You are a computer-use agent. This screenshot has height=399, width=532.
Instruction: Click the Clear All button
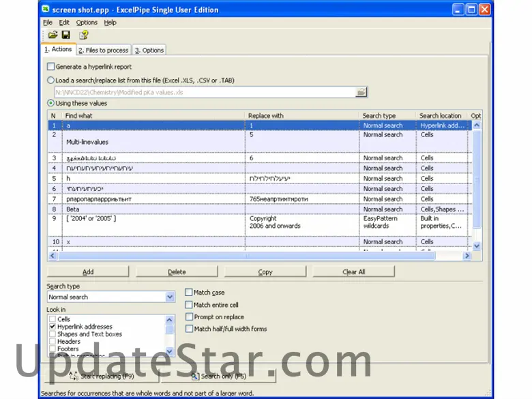point(353,271)
